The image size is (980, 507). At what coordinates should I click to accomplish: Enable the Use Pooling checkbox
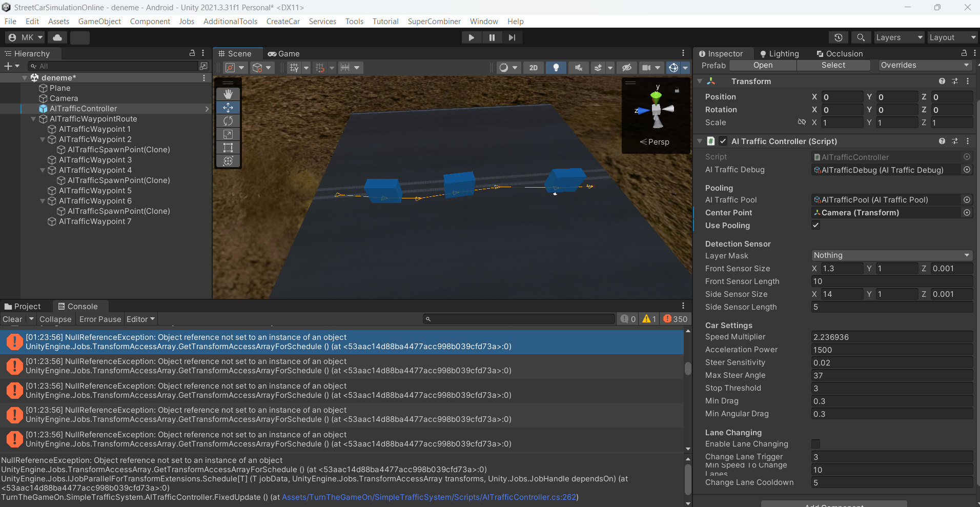[x=815, y=225]
